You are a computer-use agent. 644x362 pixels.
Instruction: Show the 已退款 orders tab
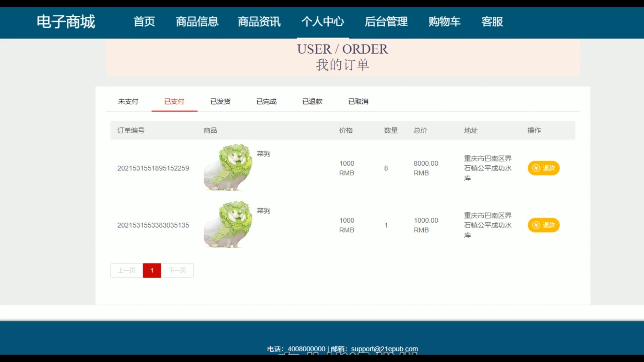(312, 101)
